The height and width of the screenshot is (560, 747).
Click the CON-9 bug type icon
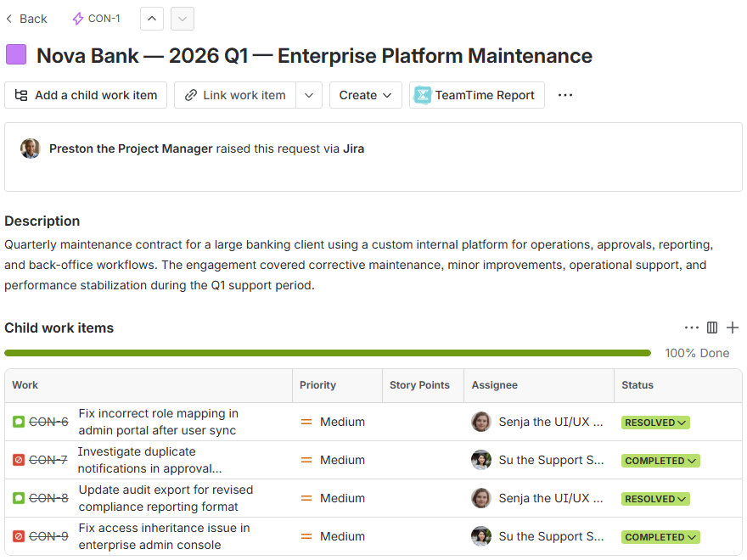19,536
